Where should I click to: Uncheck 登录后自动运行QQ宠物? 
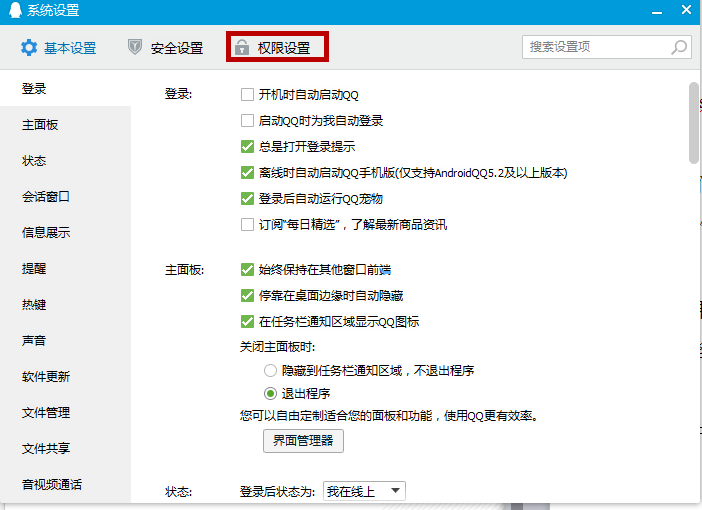[247, 198]
